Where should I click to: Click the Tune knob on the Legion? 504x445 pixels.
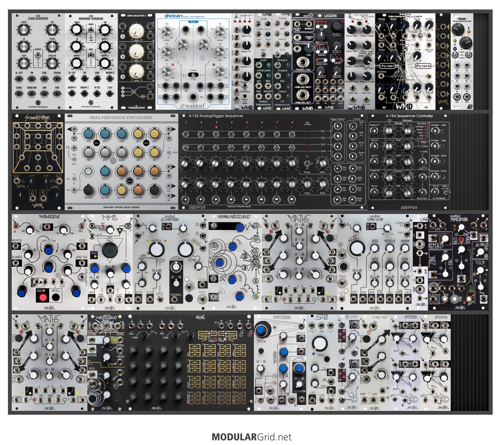336,27
